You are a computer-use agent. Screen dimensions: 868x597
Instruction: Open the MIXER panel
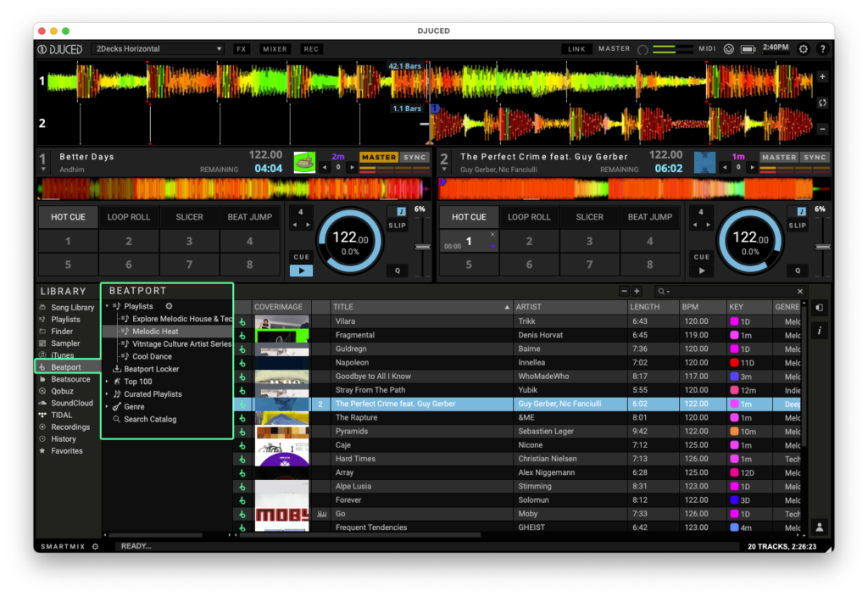click(x=274, y=49)
